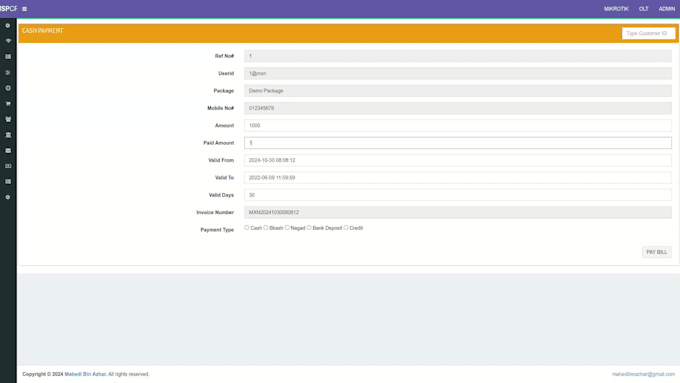Select the Credit payment type radio
This screenshot has width=680, height=383.
346,228
